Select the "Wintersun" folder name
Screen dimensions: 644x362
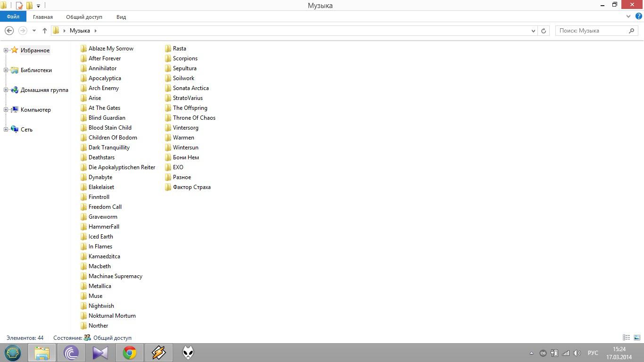[x=186, y=148]
